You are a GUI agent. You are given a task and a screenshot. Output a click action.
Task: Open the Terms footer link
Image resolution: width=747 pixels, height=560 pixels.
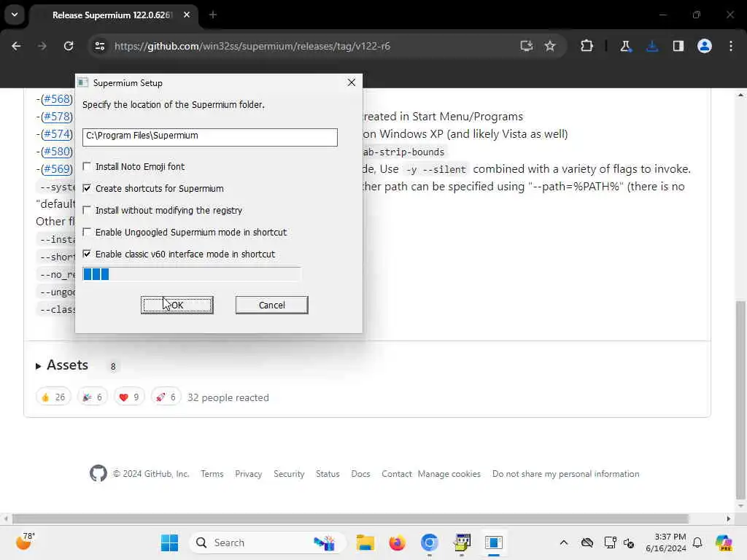pos(212,474)
